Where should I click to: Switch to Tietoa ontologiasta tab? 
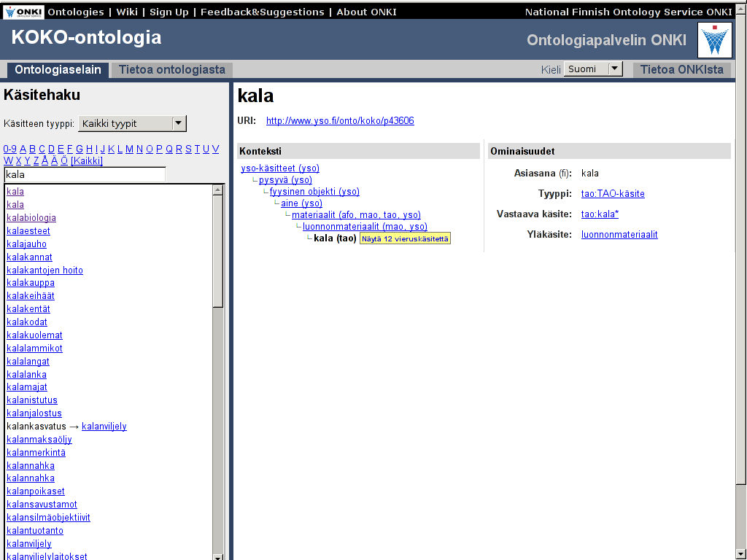pyautogui.click(x=172, y=70)
